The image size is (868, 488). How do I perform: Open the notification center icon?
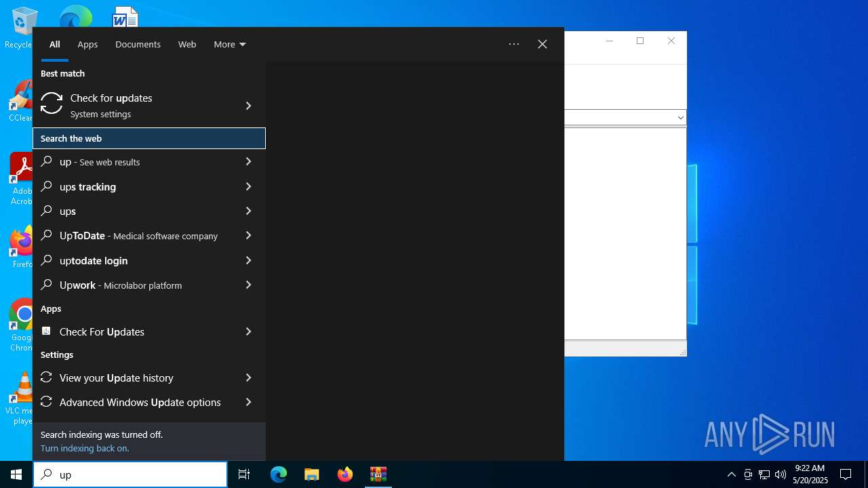[x=846, y=474]
